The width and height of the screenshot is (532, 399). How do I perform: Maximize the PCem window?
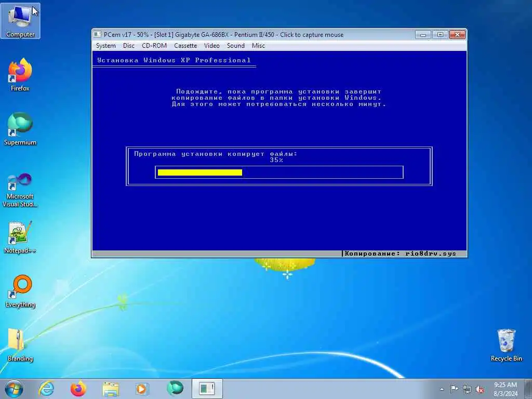tap(440, 35)
